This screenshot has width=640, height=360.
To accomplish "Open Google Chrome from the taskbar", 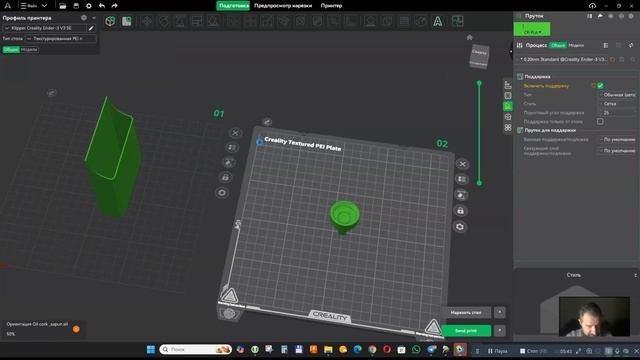I will click(372, 350).
